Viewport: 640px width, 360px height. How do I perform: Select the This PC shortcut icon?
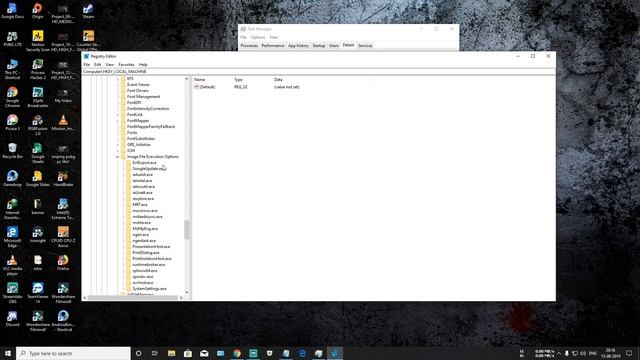tap(12, 69)
